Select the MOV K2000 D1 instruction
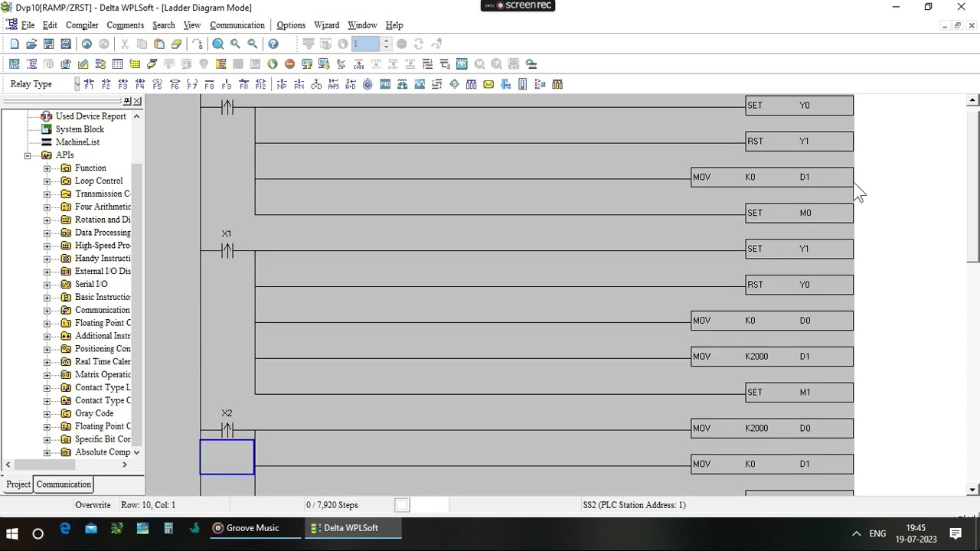The width and height of the screenshot is (980, 551). point(772,357)
